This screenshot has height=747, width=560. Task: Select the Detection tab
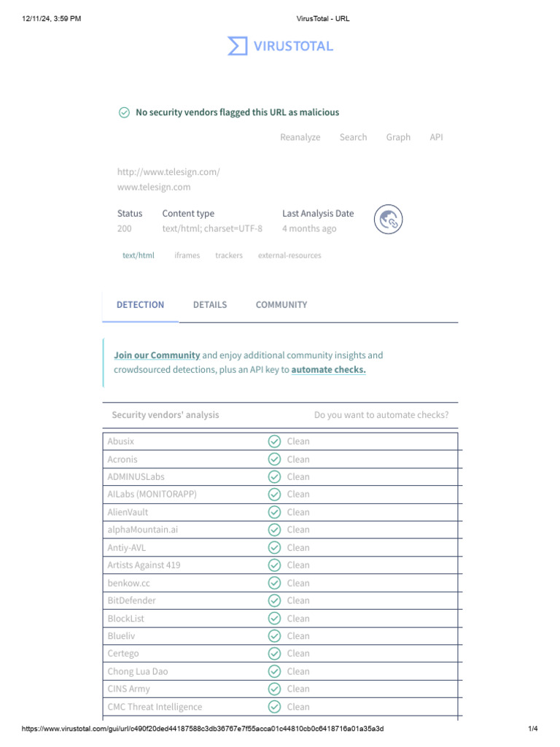coord(140,305)
